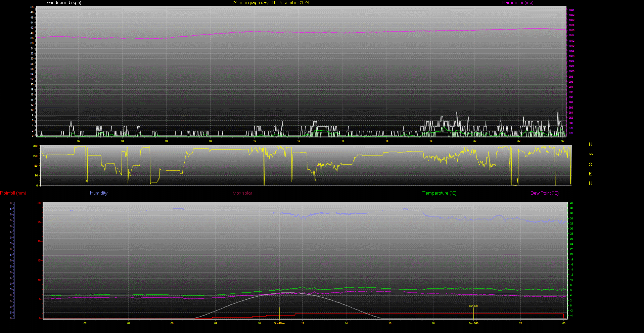Screen dimensions: 644x333
Task: Click the '1016' barometer axis value
Action: [571, 30]
